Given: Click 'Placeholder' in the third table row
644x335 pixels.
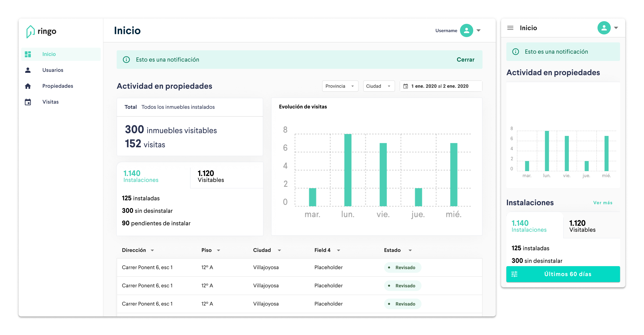Looking at the screenshot, I should [328, 304].
